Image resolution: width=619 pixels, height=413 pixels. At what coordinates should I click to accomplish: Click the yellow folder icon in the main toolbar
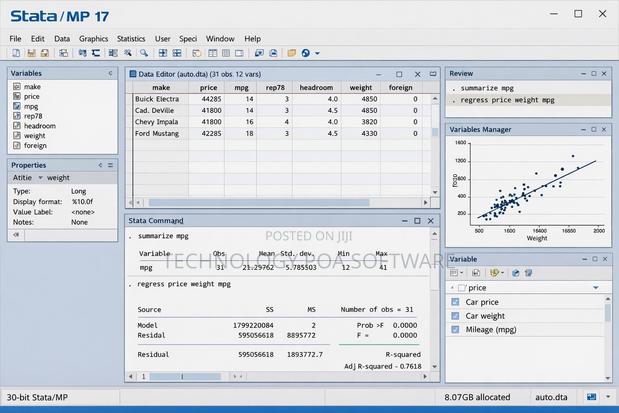pyautogui.click(x=291, y=53)
